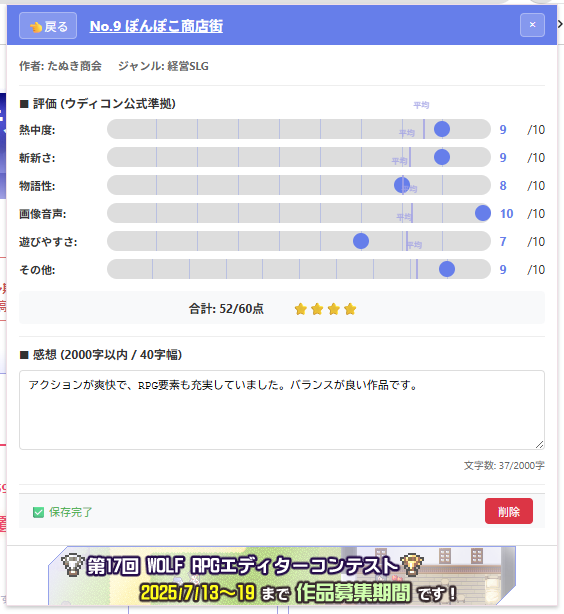Click the 保存完了 status text

click(70, 512)
